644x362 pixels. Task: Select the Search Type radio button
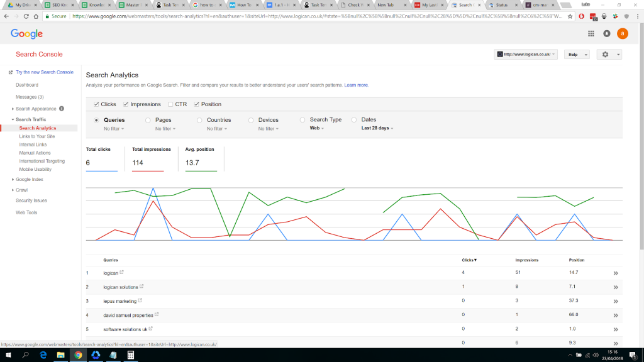click(303, 120)
